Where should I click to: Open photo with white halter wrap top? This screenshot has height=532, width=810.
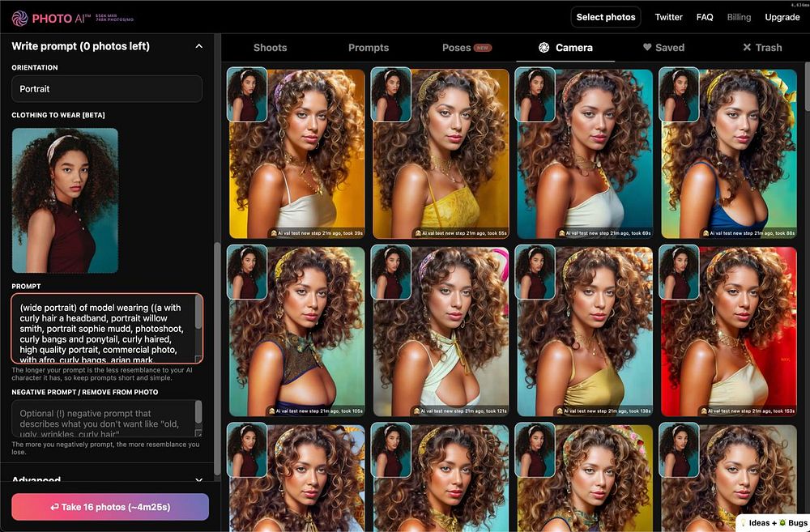click(441, 332)
